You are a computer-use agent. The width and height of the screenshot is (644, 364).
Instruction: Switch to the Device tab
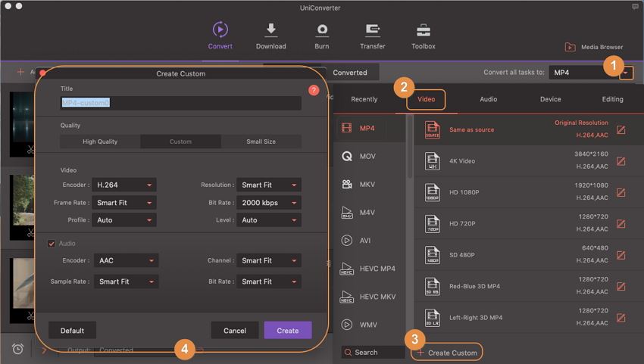pos(550,99)
